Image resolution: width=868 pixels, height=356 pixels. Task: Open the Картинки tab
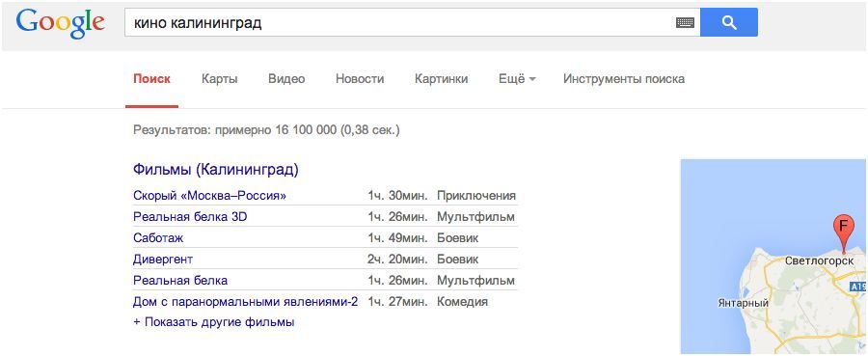(x=441, y=78)
